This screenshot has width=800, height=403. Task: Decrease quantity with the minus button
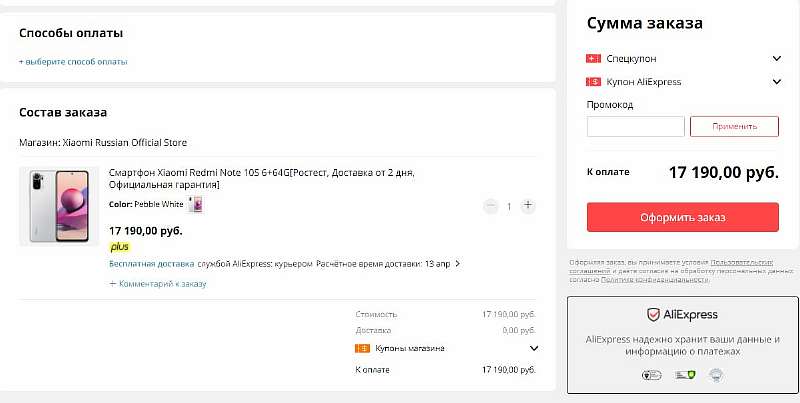click(x=490, y=206)
